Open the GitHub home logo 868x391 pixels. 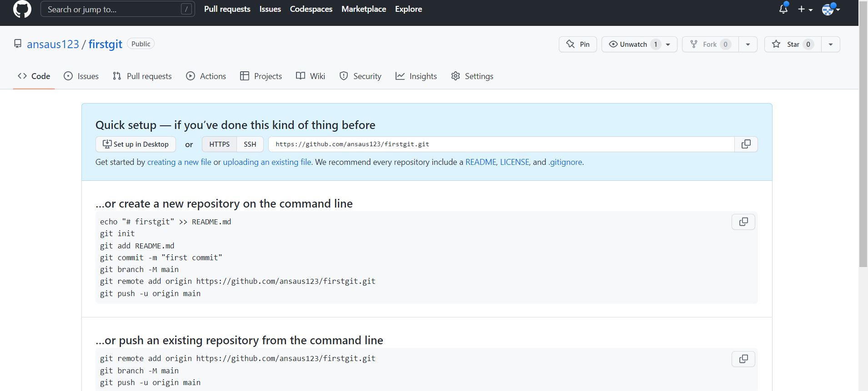click(x=22, y=9)
